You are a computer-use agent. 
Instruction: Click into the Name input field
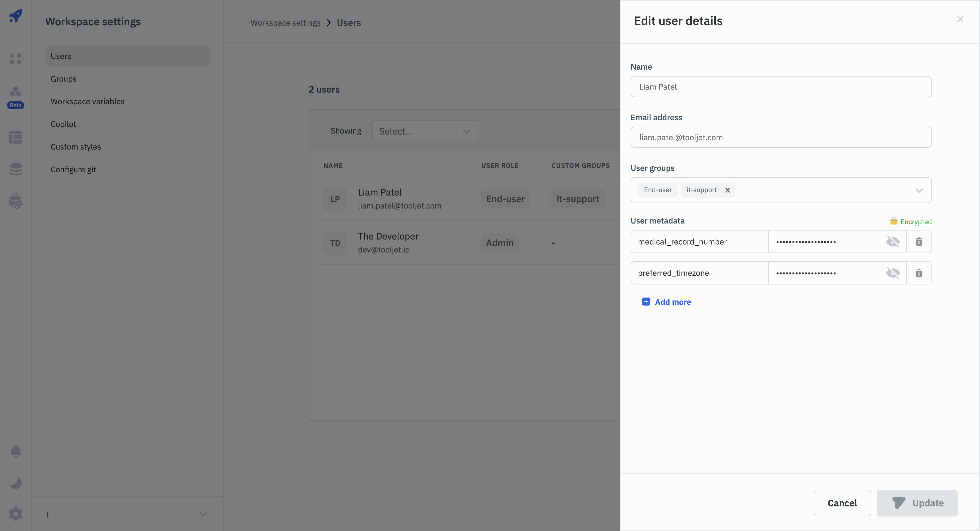point(781,87)
